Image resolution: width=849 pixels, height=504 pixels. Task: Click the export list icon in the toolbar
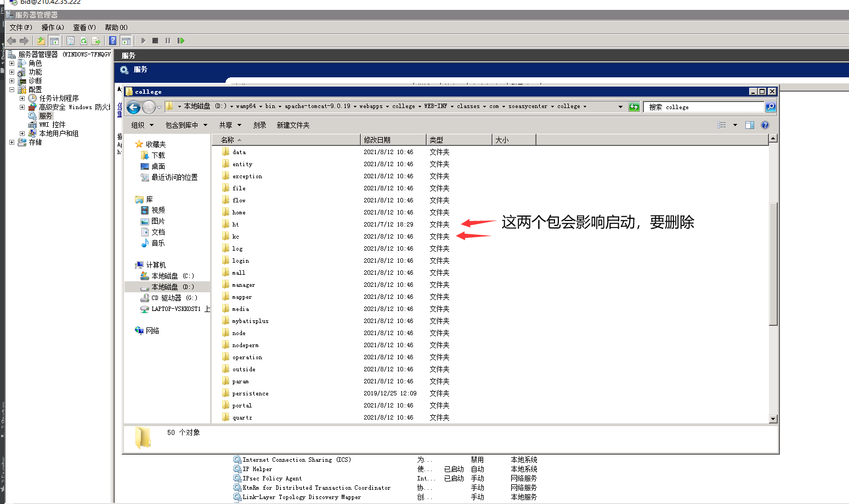tap(96, 41)
